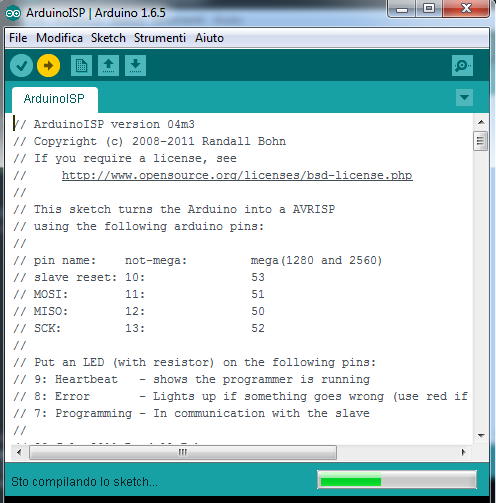Image resolution: width=496 pixels, height=503 pixels.
Task: Follow the opensource.org bsd-license link
Action: (237, 175)
